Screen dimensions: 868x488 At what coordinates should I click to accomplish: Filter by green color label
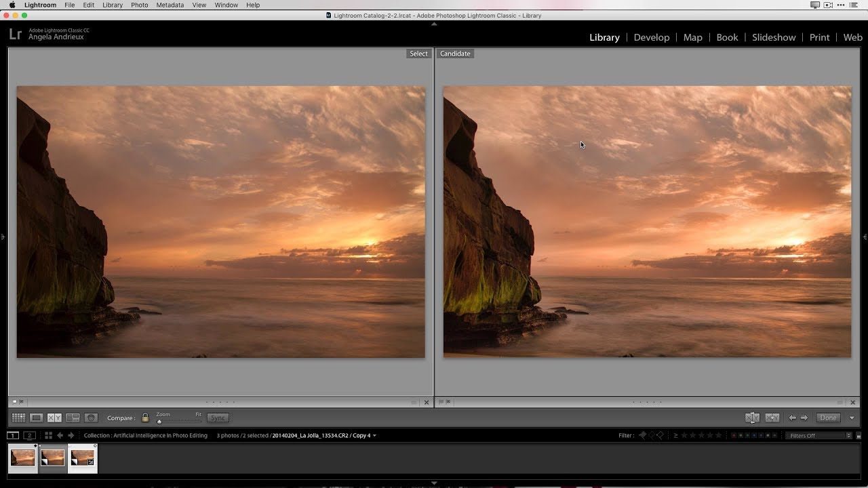coord(747,435)
